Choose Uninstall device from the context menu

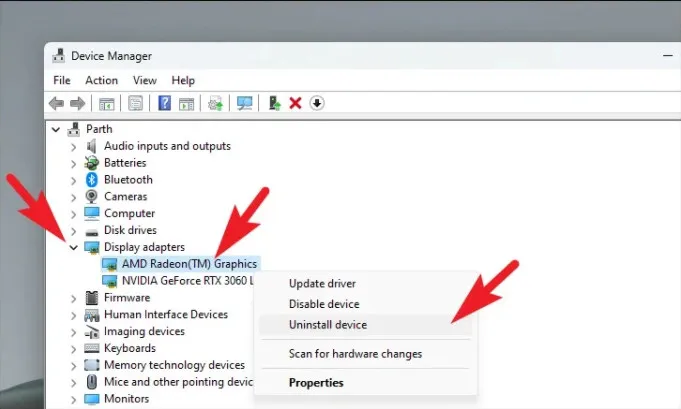coord(327,325)
